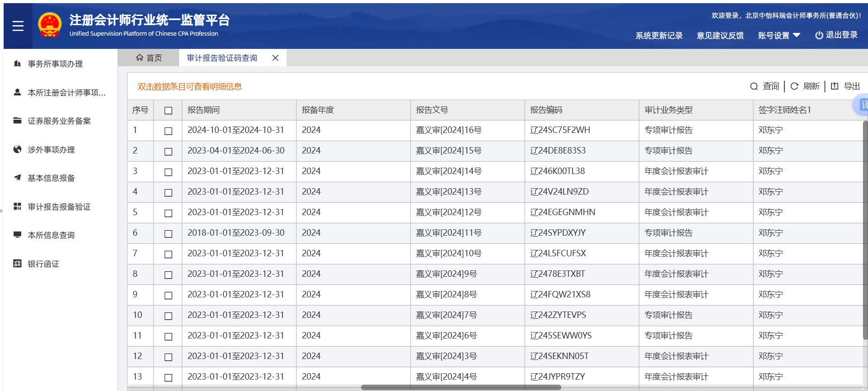Close the 审计报告验证码查询 tab
Image resolution: width=868 pixels, height=391 pixels.
coord(275,58)
